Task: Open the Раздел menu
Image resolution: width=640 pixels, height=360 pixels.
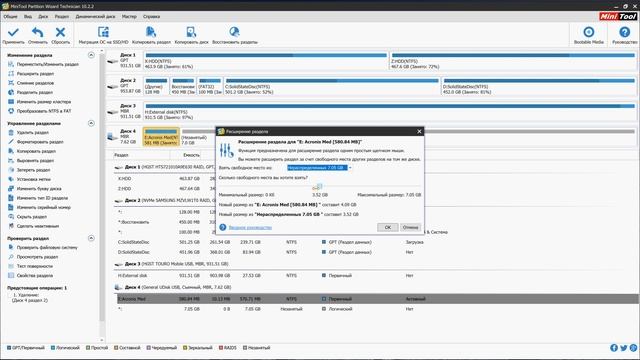Action: (x=62, y=17)
